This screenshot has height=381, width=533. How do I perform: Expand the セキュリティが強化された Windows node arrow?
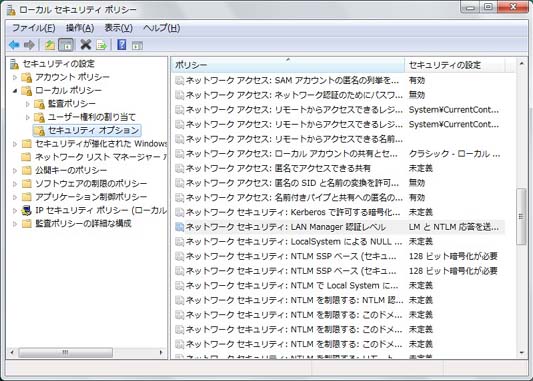[15, 144]
